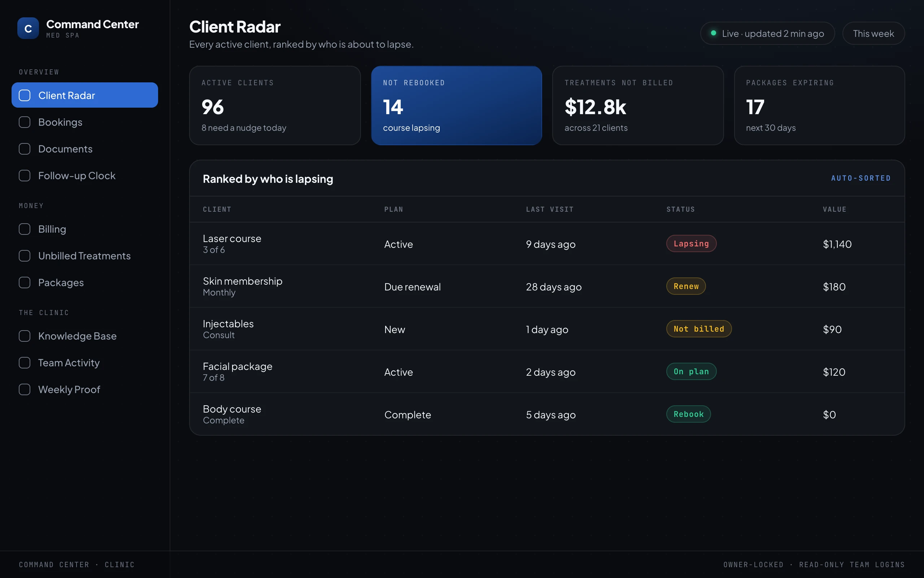
Task: Click the STATUS column header
Action: coord(680,210)
